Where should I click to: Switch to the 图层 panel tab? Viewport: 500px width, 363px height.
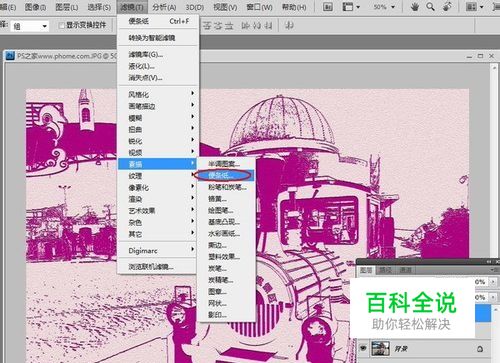tap(366, 270)
